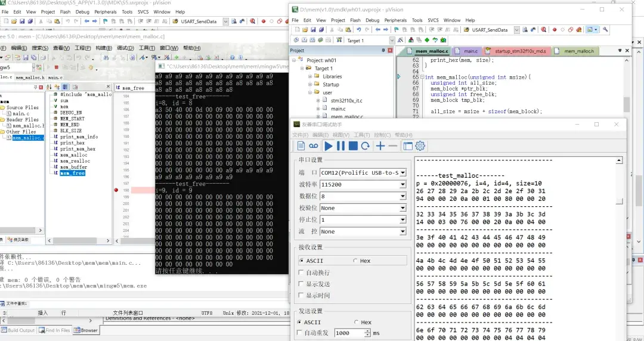Enable the 自动换行 checkbox

[x=301, y=272]
